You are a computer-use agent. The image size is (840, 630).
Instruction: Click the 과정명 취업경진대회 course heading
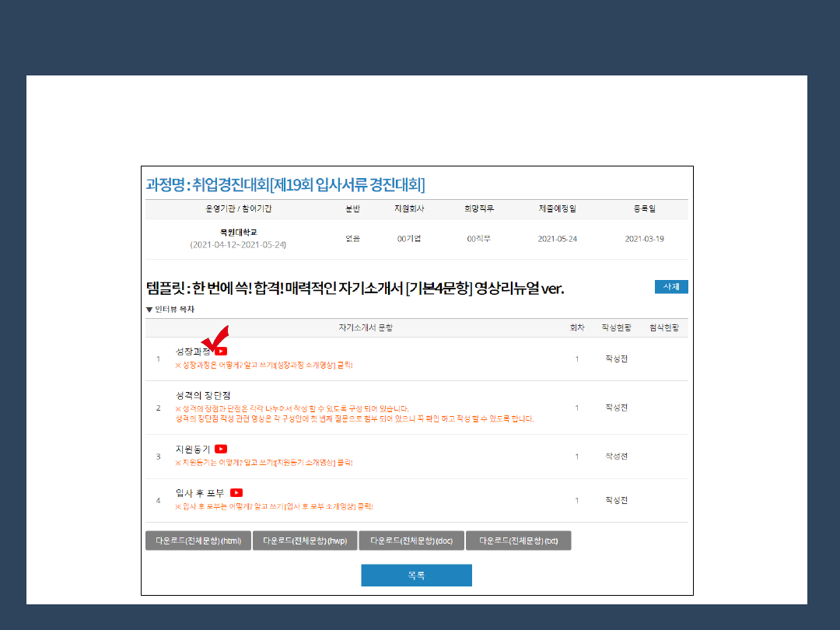(x=285, y=184)
